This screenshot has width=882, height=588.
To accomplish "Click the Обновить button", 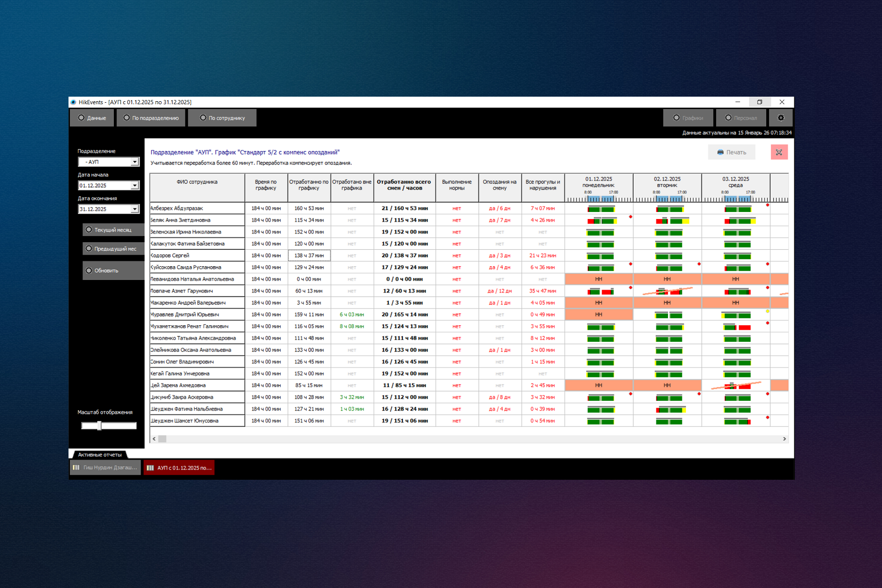I will click(113, 270).
